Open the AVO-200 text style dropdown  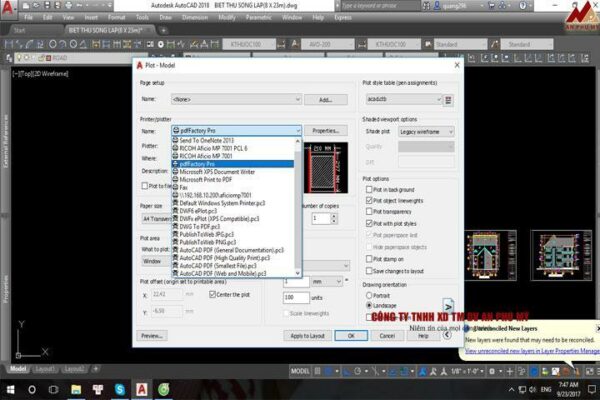(328, 44)
